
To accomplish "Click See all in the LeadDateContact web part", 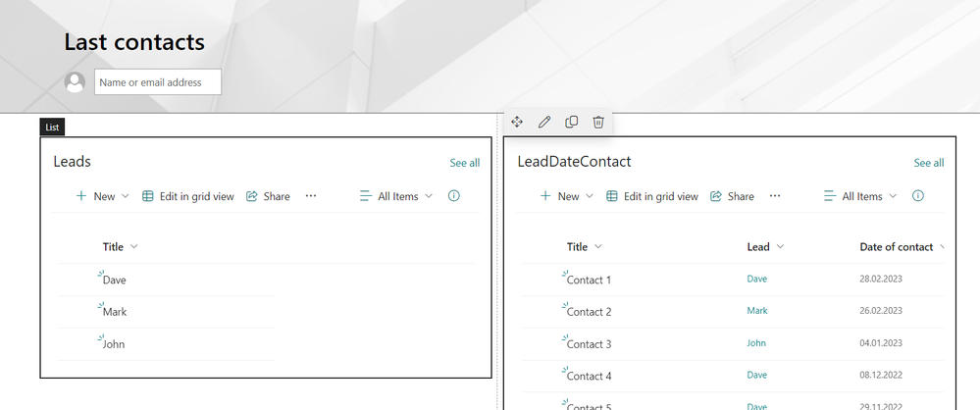I will click(x=929, y=163).
